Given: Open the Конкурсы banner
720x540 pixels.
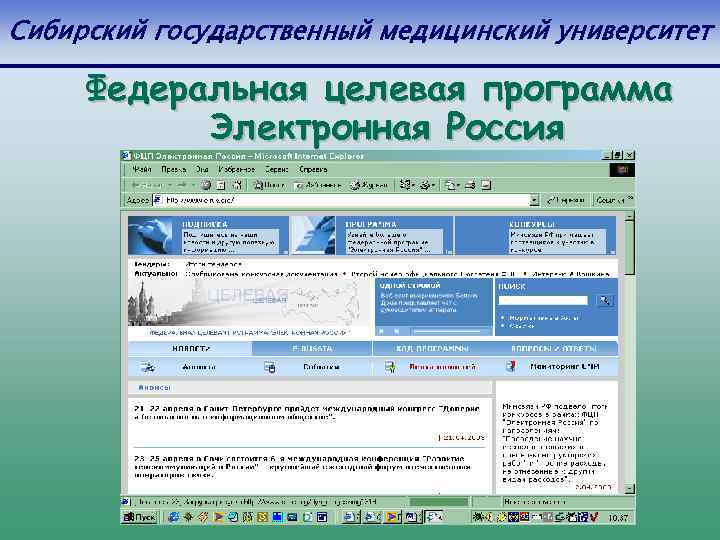Looking at the screenshot, I should 535,235.
